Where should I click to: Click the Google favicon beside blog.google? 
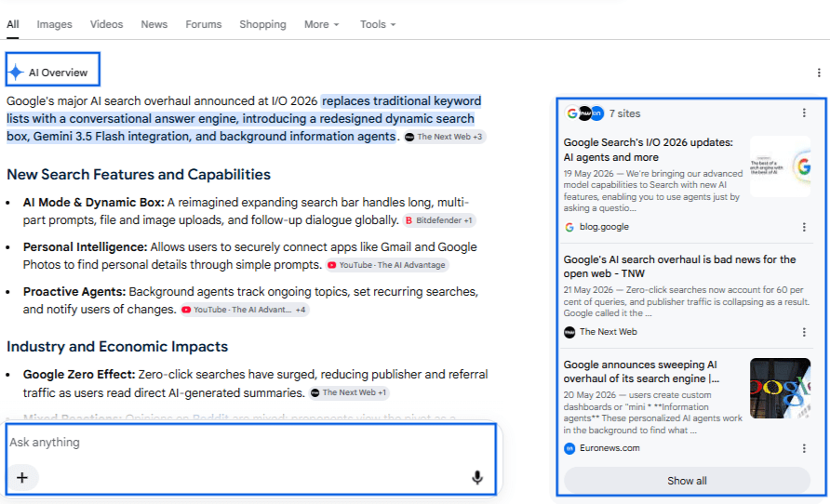(569, 227)
